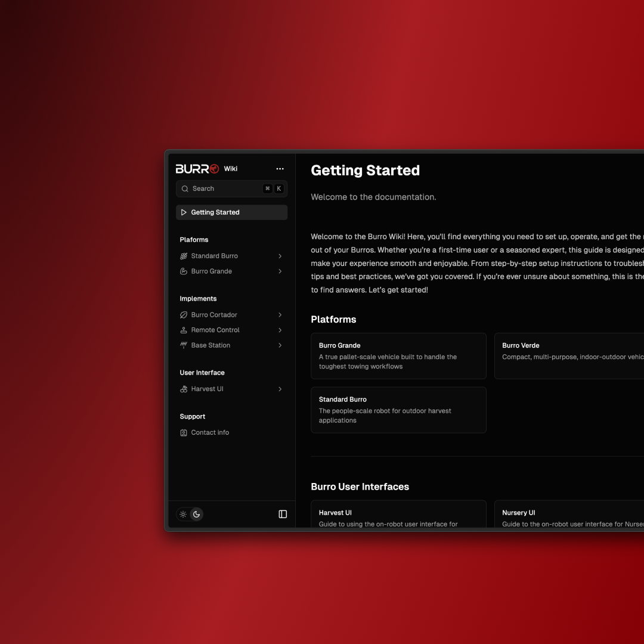The image size is (644, 644).
Task: Click the Plaforms section heading in sidebar
Action: (194, 240)
